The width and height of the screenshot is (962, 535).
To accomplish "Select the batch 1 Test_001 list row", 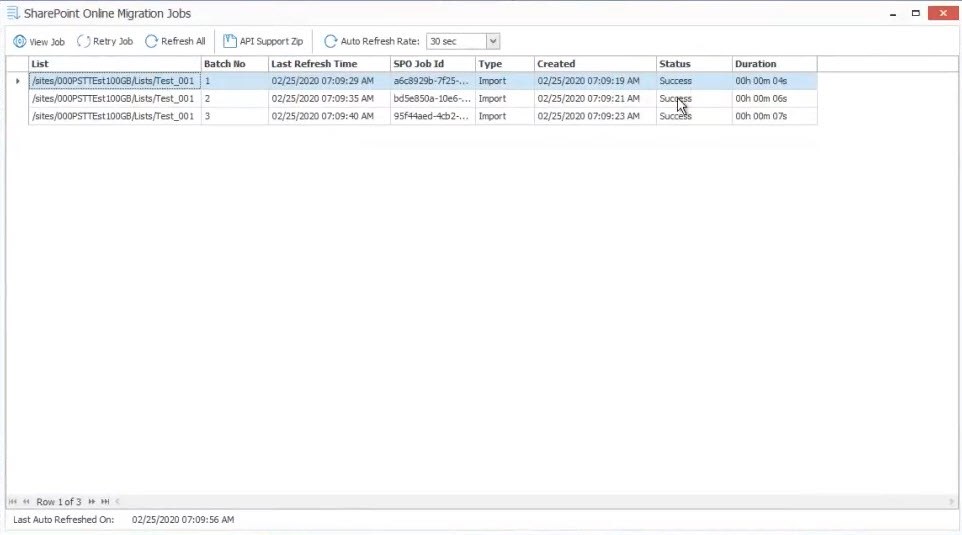I will (115, 81).
